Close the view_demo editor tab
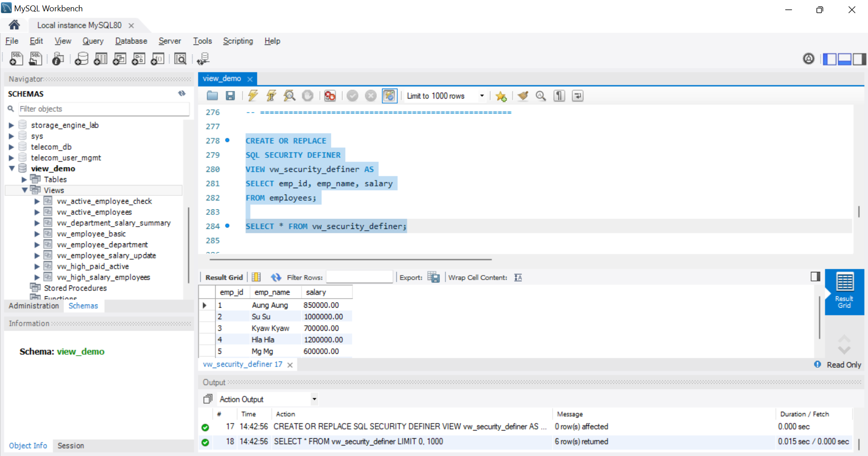This screenshot has width=868, height=456. click(x=250, y=79)
